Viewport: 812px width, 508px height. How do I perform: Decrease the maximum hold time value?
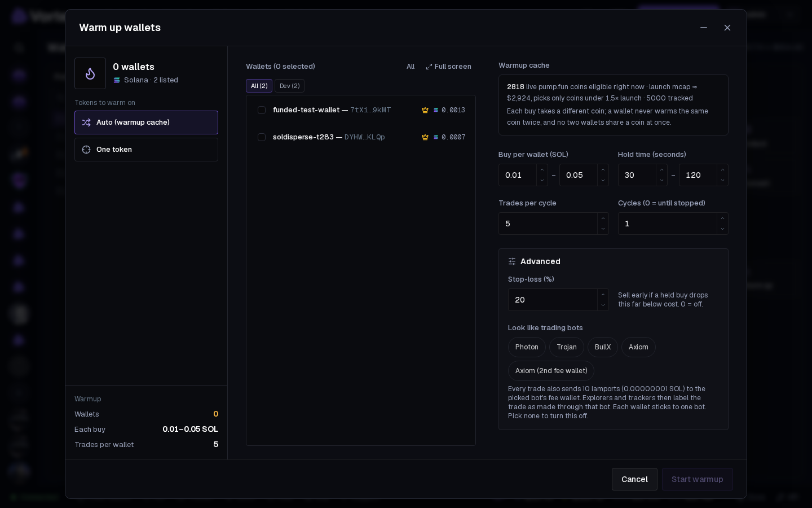pos(722,181)
